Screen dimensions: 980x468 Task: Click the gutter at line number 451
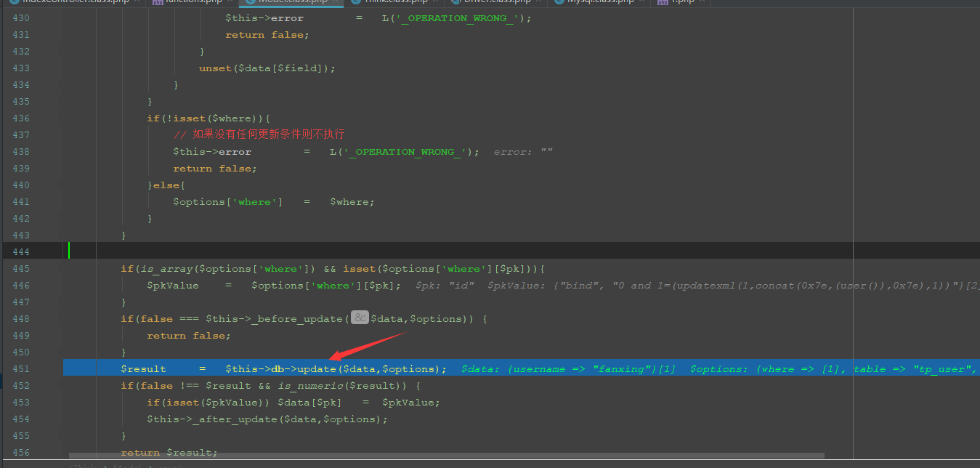[x=21, y=369]
